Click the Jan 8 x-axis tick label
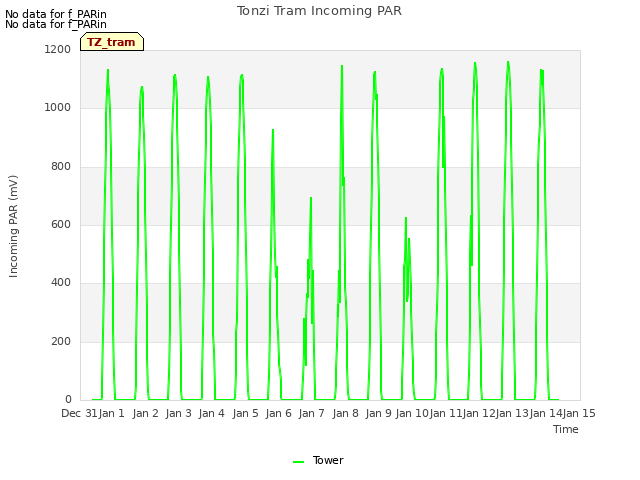The width and height of the screenshot is (640, 480). (345, 413)
